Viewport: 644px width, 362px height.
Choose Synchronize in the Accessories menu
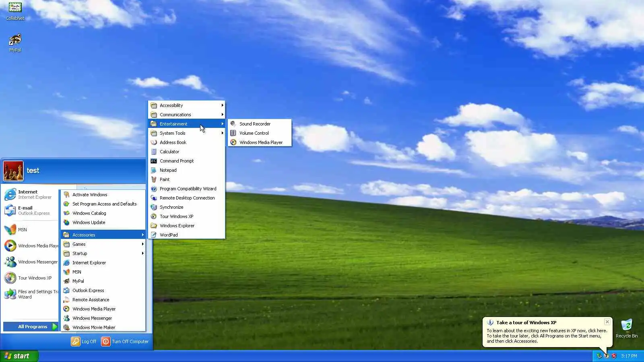point(187,207)
